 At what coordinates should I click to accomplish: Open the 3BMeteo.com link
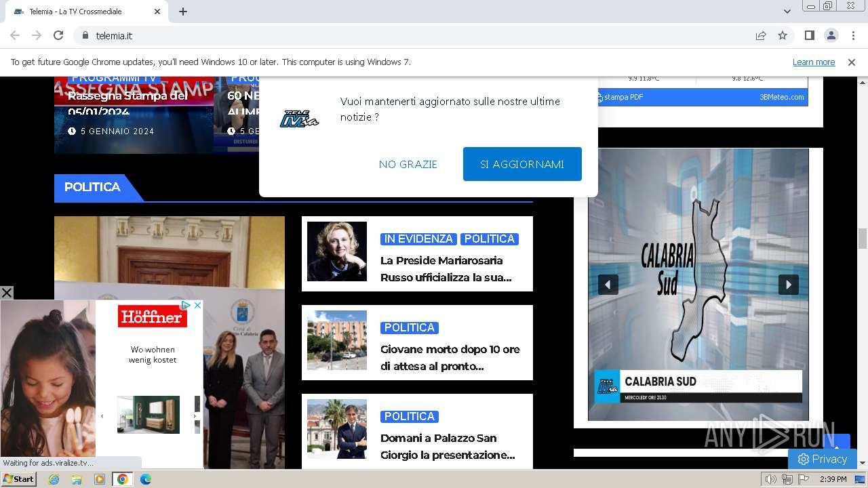pyautogui.click(x=782, y=97)
